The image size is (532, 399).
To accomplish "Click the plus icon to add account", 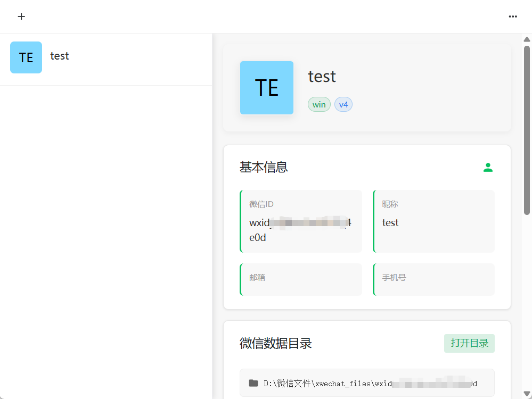I will coord(21,16).
